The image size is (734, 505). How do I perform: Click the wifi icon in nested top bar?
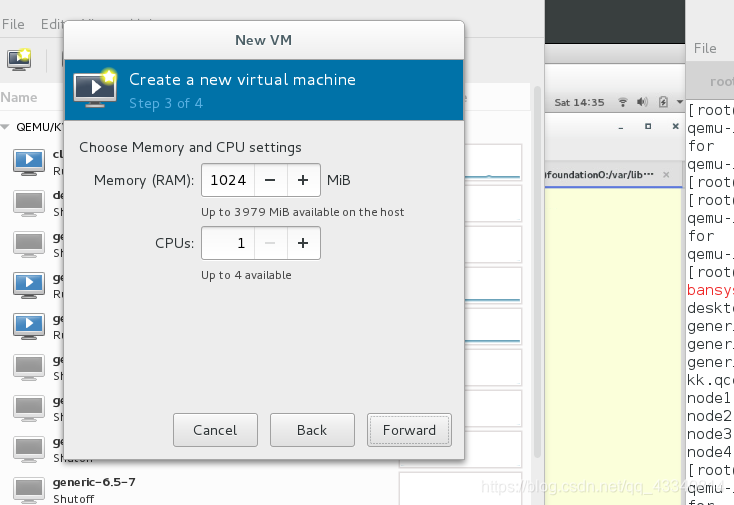pyautogui.click(x=623, y=102)
